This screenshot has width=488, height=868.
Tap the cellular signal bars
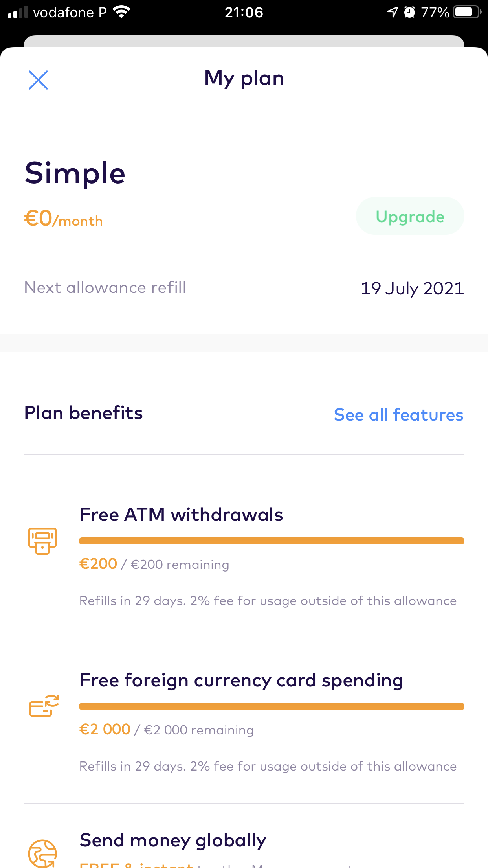click(x=18, y=12)
